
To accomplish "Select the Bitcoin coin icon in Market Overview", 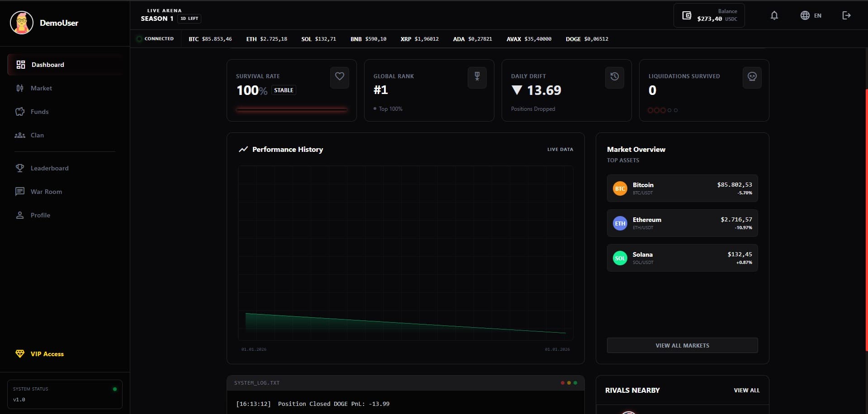I will click(620, 188).
